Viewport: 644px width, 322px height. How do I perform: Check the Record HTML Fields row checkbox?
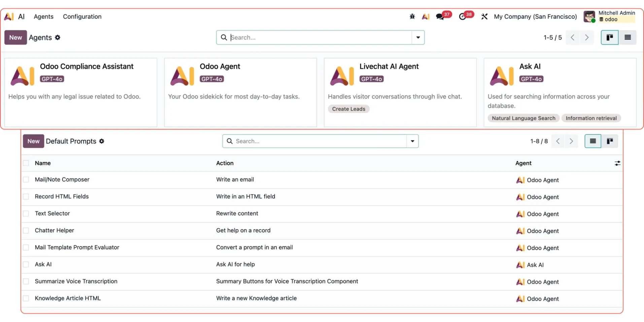point(26,196)
